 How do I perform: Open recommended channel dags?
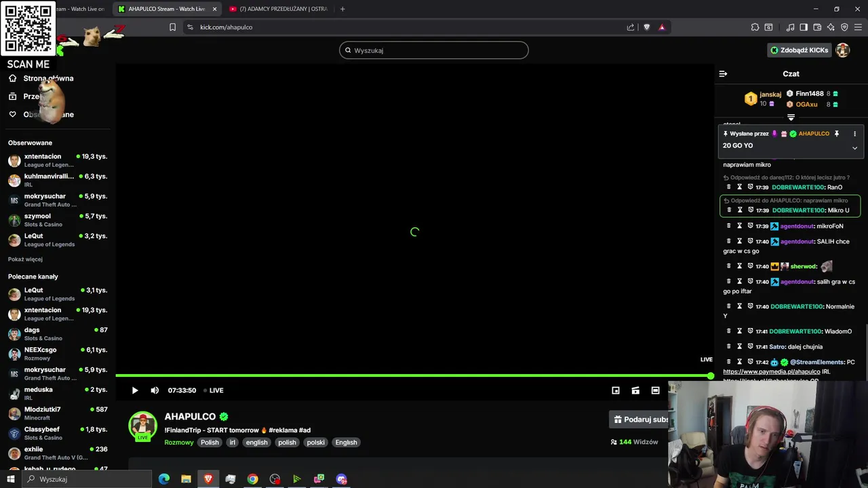point(58,334)
